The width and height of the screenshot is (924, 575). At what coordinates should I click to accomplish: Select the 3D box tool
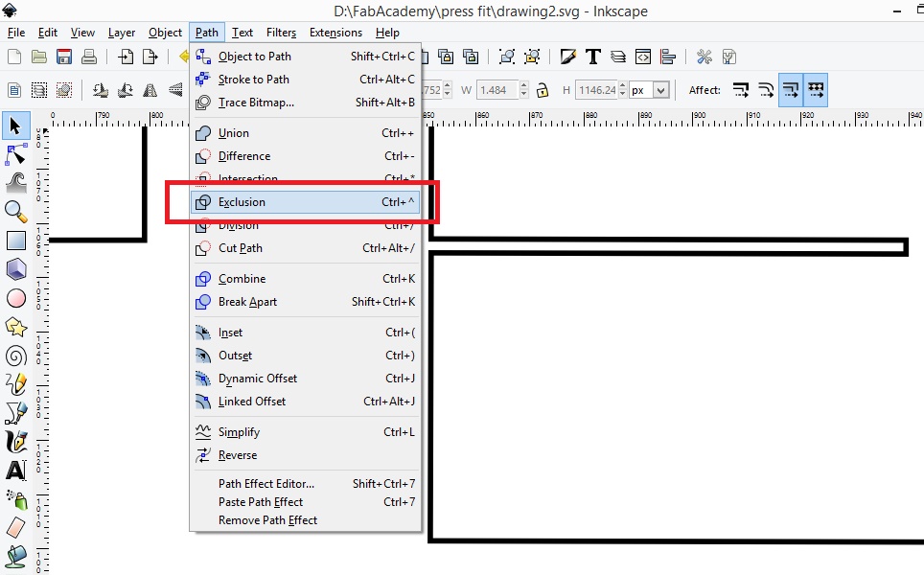tap(16, 269)
